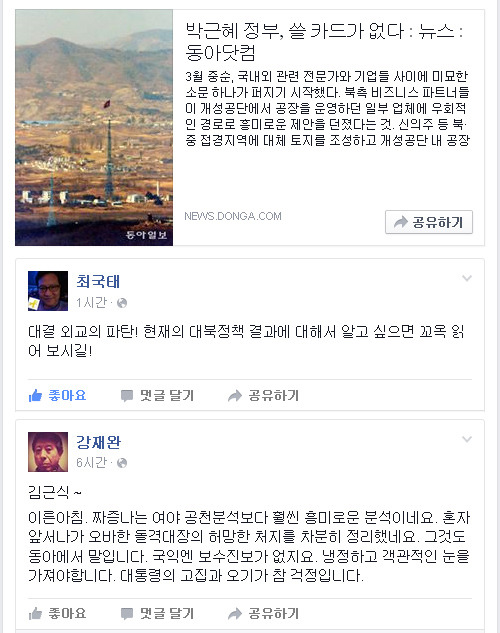
Task: Click the comment bubble icon on 강재완's post
Action: [x=127, y=614]
